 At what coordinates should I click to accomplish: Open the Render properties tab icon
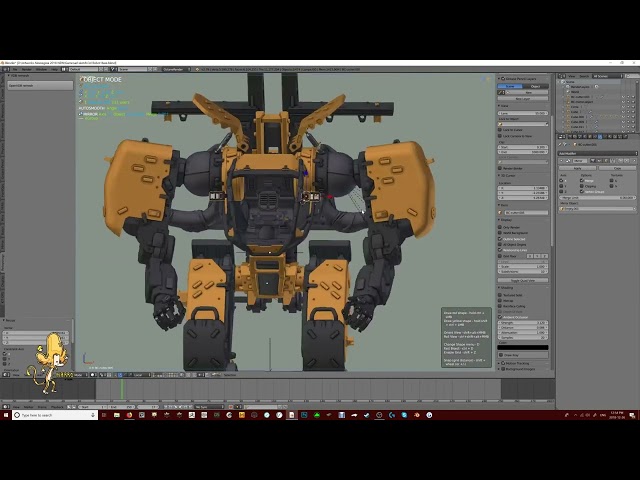570,136
